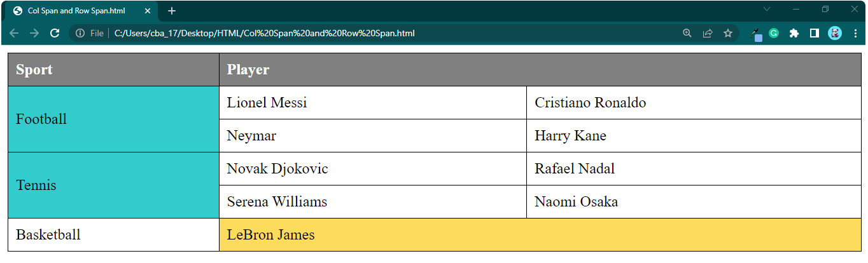Click the Cristiano Ronaldo table cell
This screenshot has width=868, height=263.
694,103
